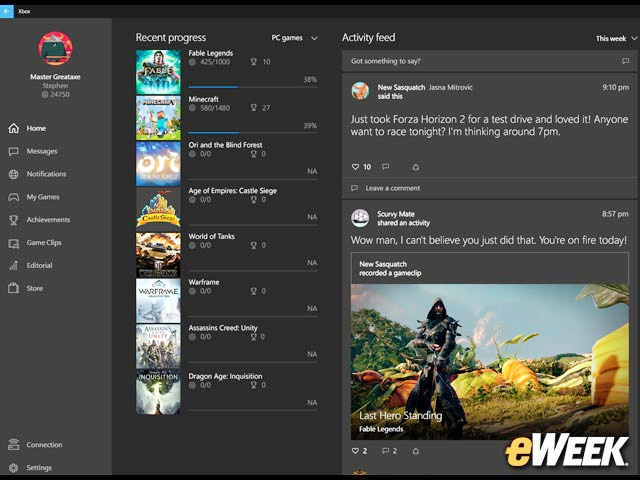640x480 pixels.
Task: Click gamerscore icon beside Fable Legends 425/1000
Action: 192,62
